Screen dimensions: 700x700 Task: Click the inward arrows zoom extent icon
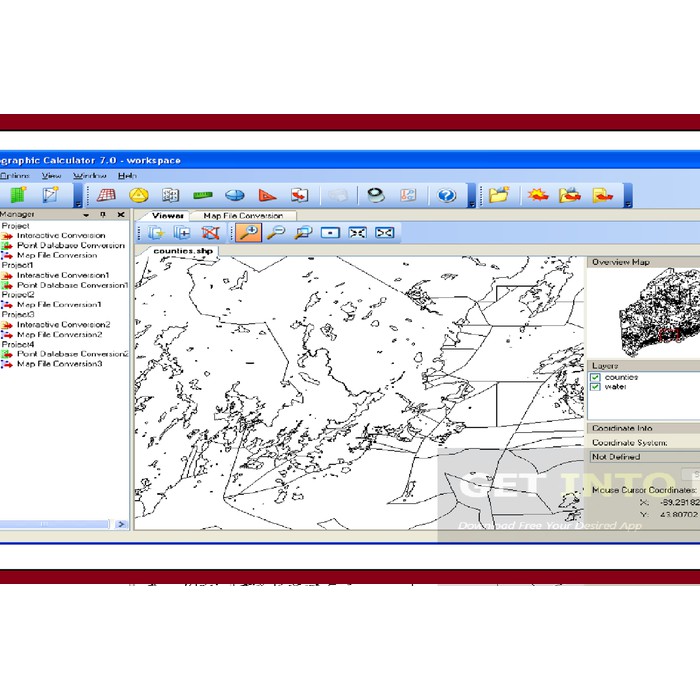(x=358, y=233)
